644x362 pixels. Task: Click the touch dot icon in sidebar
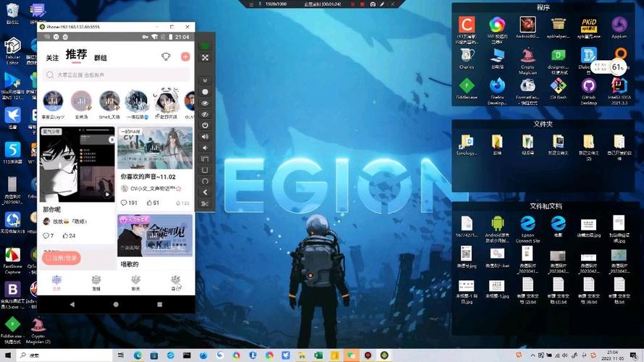[205, 92]
